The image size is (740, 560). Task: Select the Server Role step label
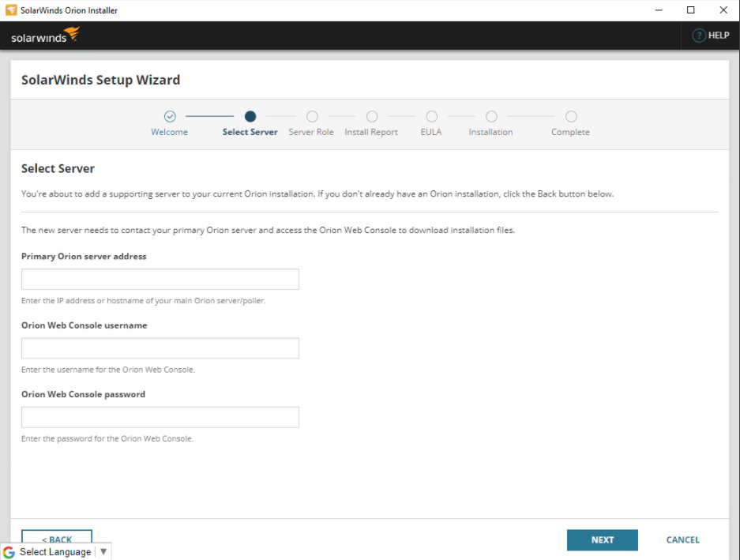click(311, 132)
